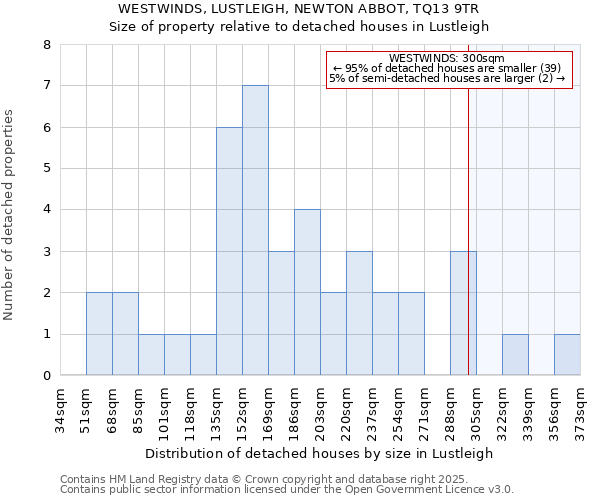Select the subtitle 'Size of property relative to detached houses in Lustleigh'
Image resolution: width=600 pixels, height=500 pixels.
(299, 27)
